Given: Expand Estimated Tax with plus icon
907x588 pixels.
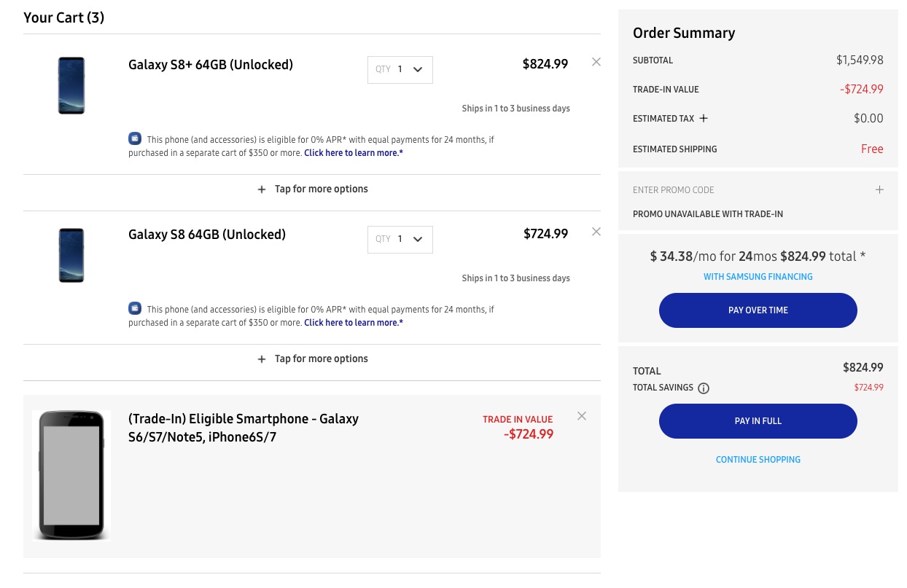Looking at the screenshot, I should coord(704,118).
